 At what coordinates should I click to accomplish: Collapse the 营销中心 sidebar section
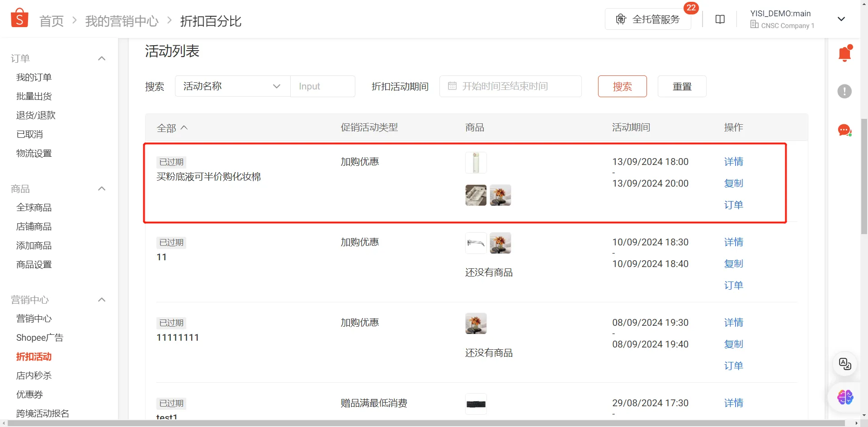102,300
